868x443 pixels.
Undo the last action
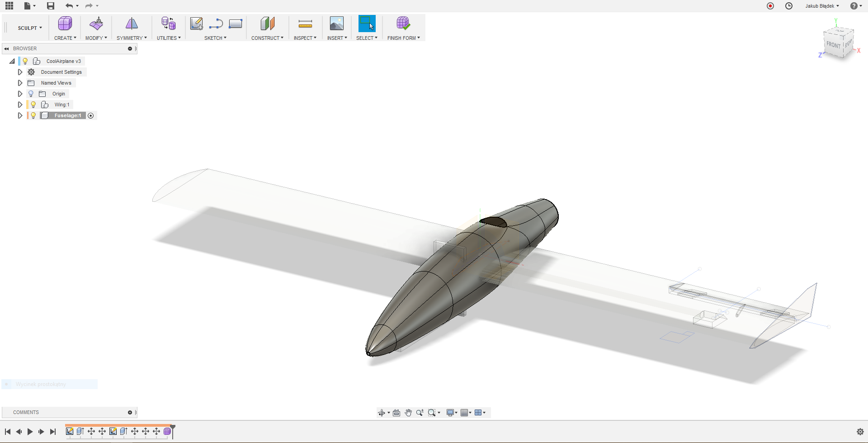click(69, 6)
